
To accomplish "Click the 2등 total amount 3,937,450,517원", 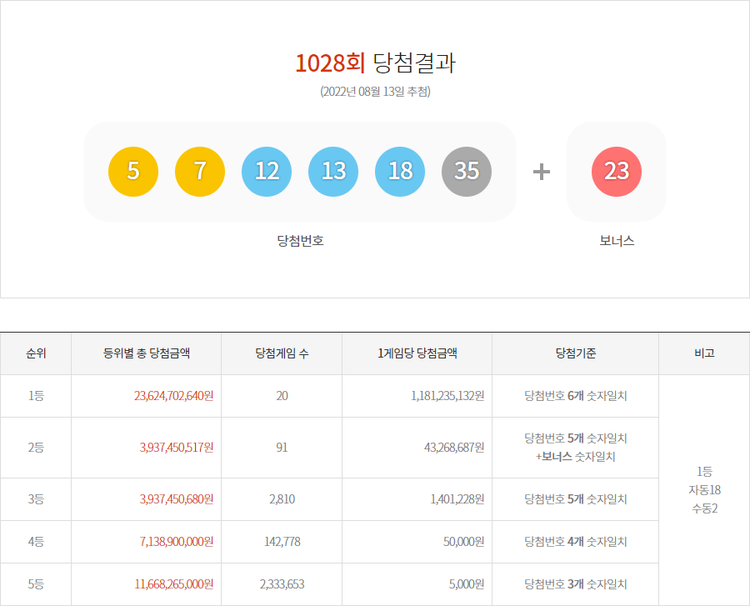I will (x=179, y=447).
